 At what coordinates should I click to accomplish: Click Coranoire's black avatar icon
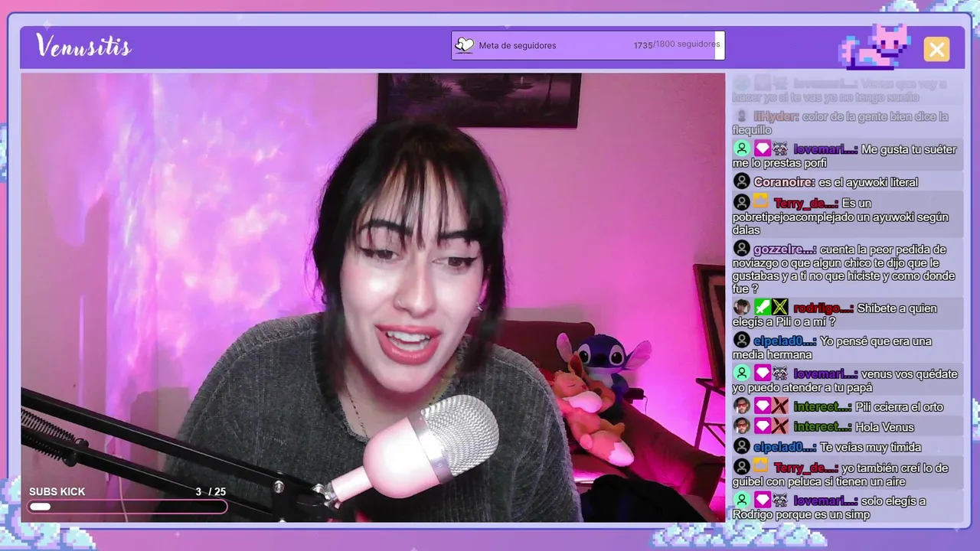click(741, 181)
